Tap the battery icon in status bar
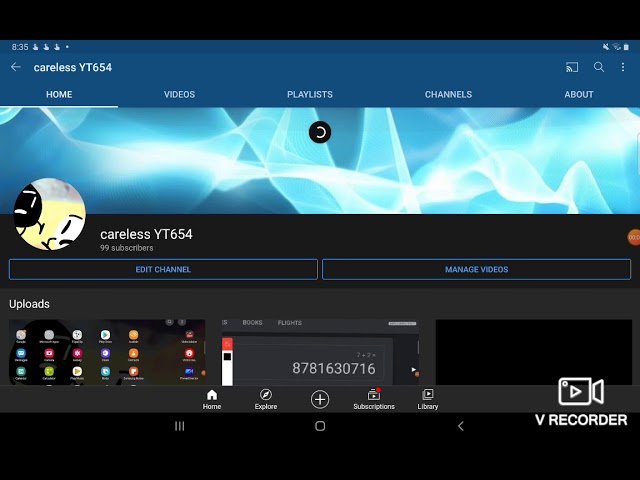 [626, 47]
